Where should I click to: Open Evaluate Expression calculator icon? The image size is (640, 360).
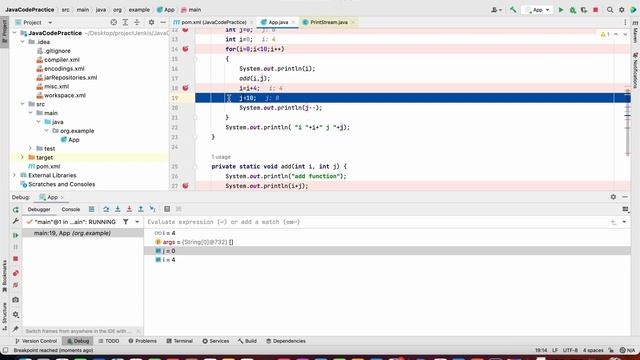[167, 209]
